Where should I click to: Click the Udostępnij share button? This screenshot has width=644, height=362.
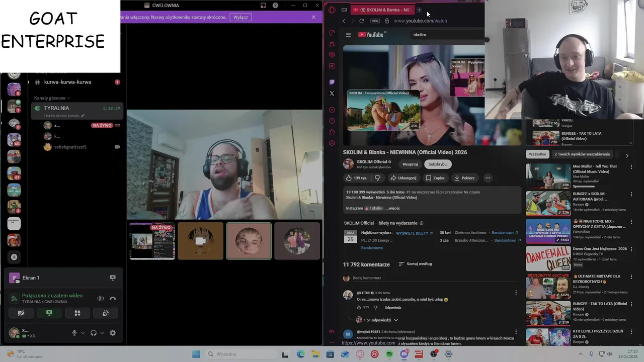point(403,178)
